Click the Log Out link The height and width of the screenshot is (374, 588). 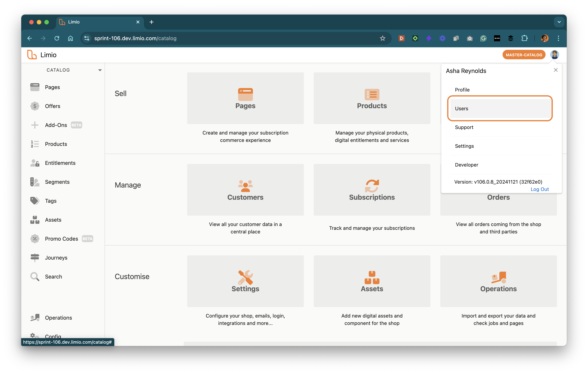[539, 189]
